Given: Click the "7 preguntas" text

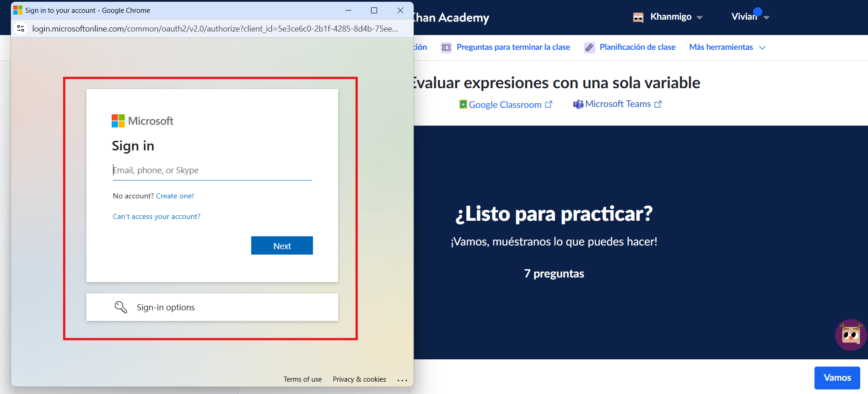Looking at the screenshot, I should coord(554,273).
